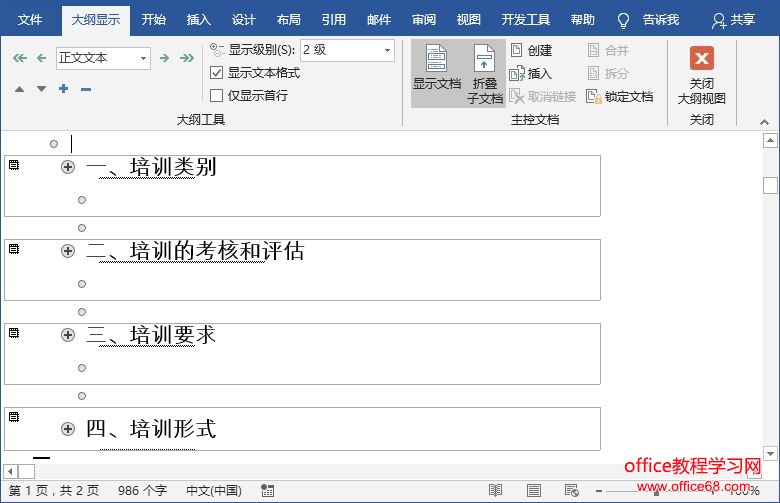Enable 仅显示首行 checkbox
780x503 pixels.
pyautogui.click(x=216, y=96)
